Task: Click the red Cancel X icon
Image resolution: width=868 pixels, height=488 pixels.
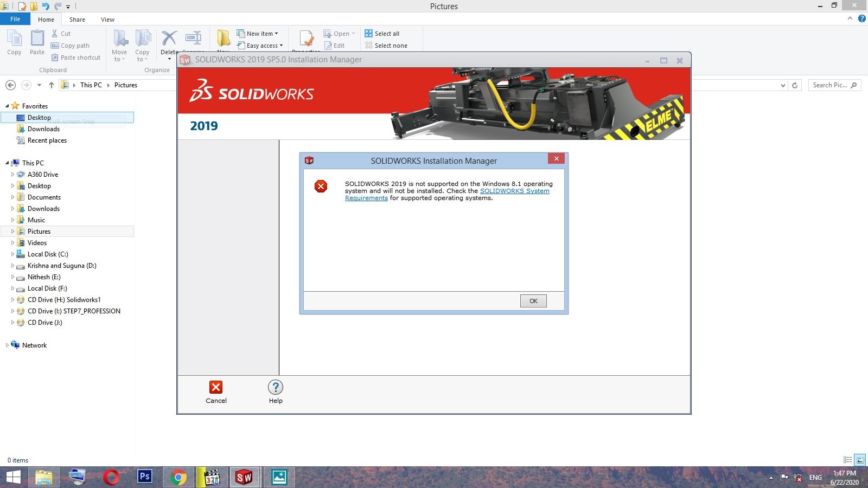Action: (x=216, y=387)
